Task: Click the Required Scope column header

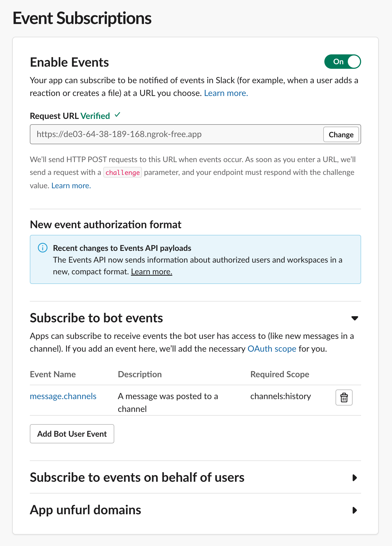Action: pos(280,374)
